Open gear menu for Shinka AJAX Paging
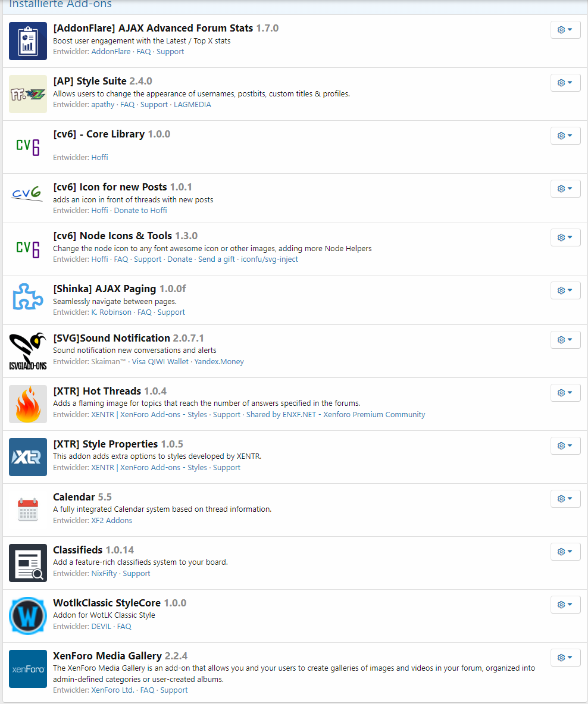588x704 pixels. (565, 290)
